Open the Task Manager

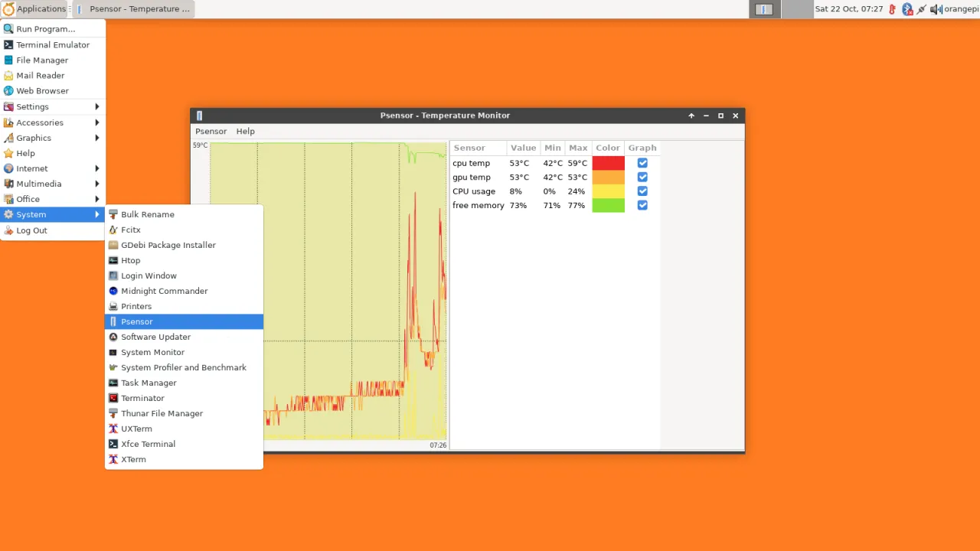point(149,383)
